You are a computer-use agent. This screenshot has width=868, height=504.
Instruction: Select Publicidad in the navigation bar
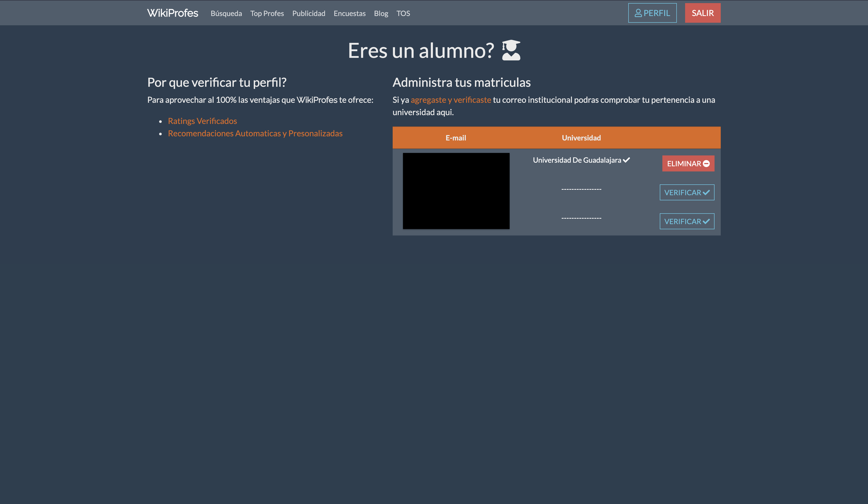coord(309,13)
